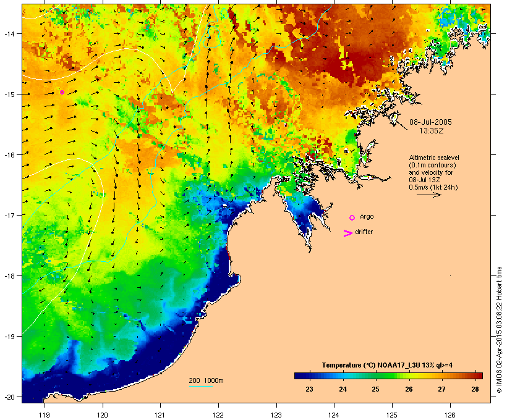Click the latitude axis label '-17'
The image size is (507, 420).
pos(9,215)
